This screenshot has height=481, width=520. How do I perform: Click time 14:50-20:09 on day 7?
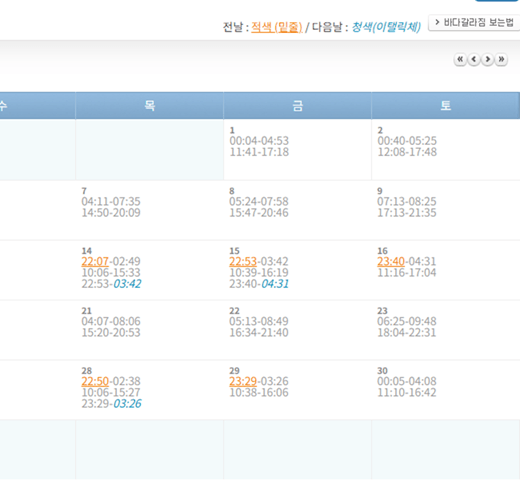point(111,213)
